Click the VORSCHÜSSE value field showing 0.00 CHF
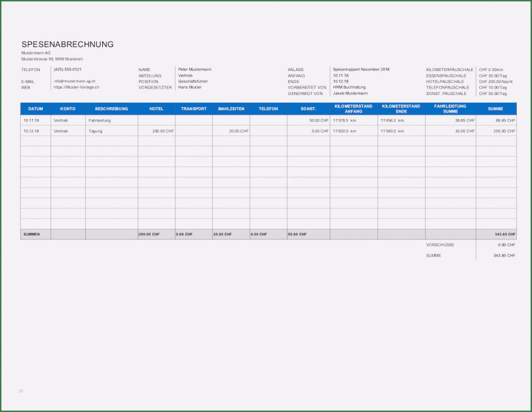The image size is (532, 412). (507, 244)
